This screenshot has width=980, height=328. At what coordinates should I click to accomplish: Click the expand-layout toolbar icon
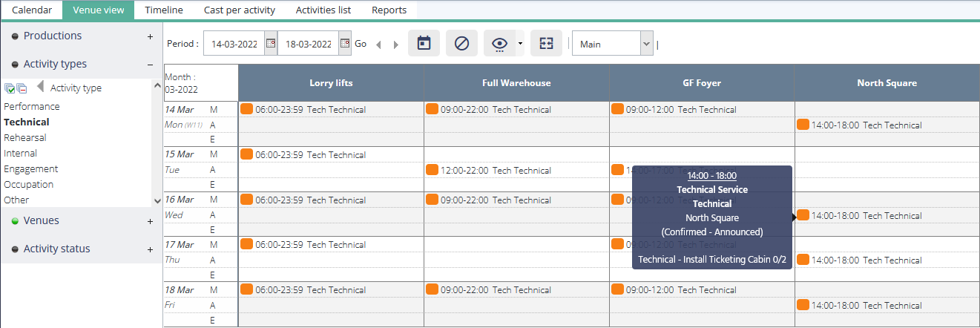[x=547, y=44]
